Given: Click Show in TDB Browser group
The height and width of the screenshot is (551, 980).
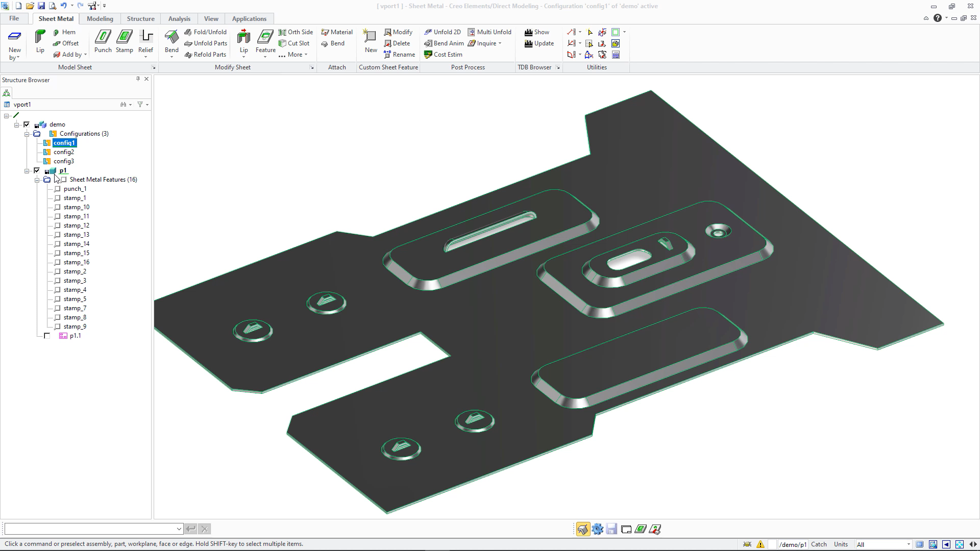Looking at the screenshot, I should pos(536,32).
